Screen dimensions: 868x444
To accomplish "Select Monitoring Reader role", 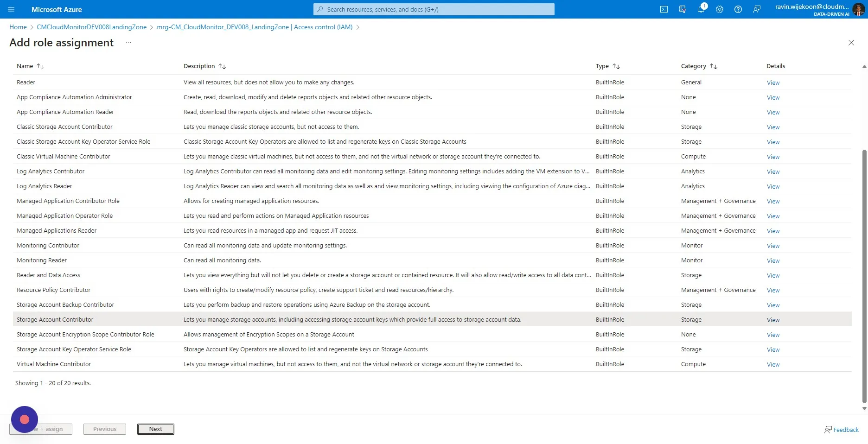I will pos(432,260).
